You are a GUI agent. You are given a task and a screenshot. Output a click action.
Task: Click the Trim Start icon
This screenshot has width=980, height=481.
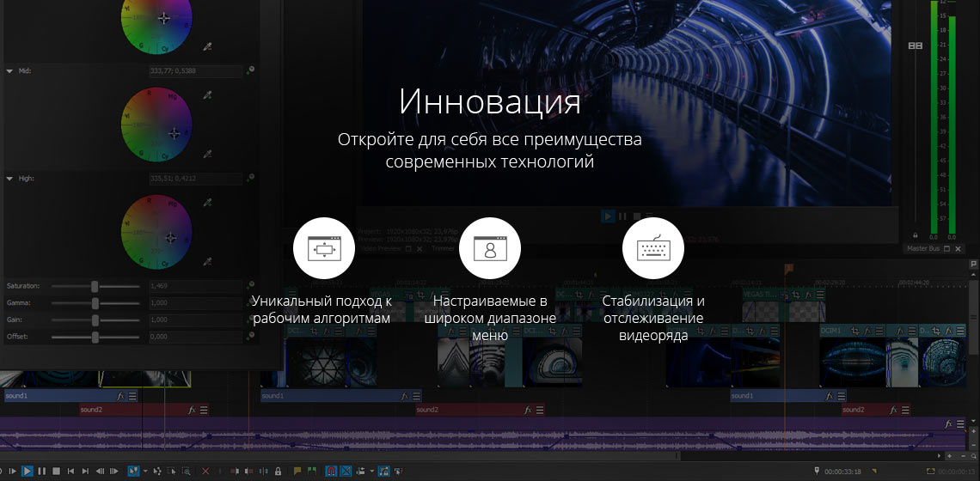pyautogui.click(x=235, y=471)
